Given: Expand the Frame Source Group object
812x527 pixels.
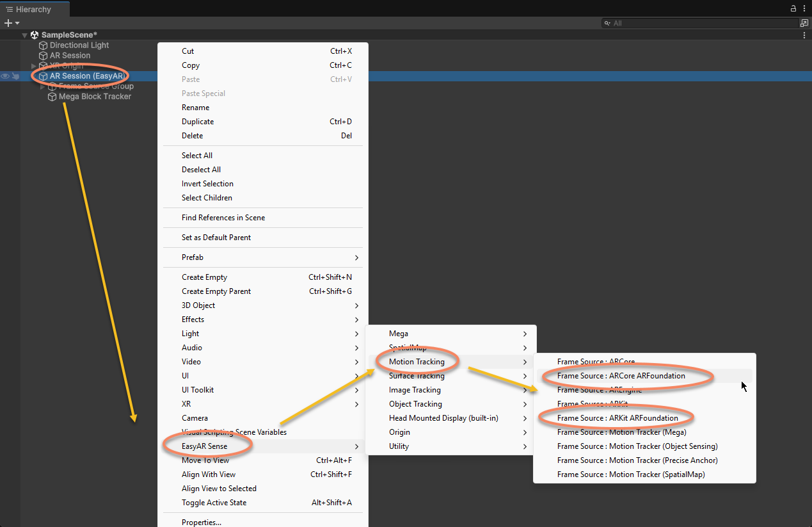Looking at the screenshot, I should pos(41,86).
